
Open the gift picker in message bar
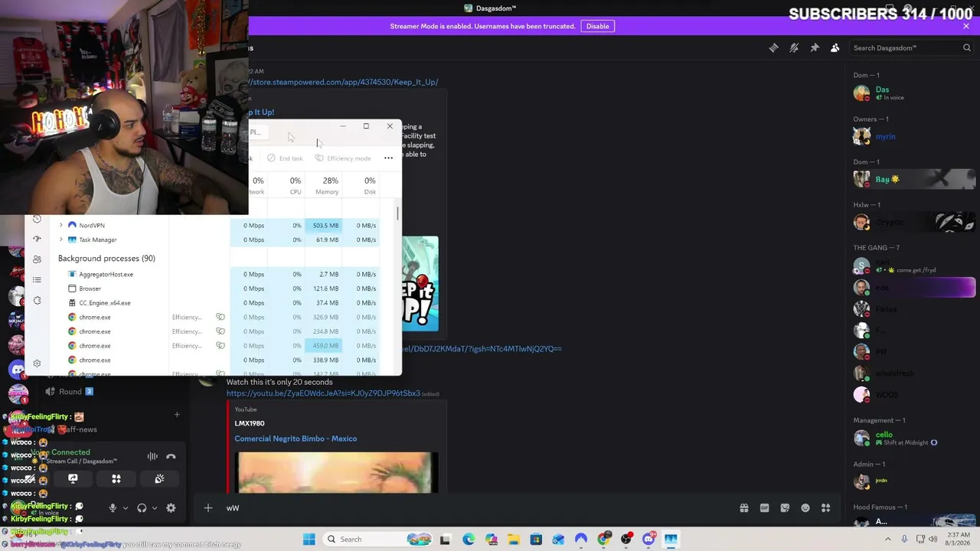coord(743,507)
